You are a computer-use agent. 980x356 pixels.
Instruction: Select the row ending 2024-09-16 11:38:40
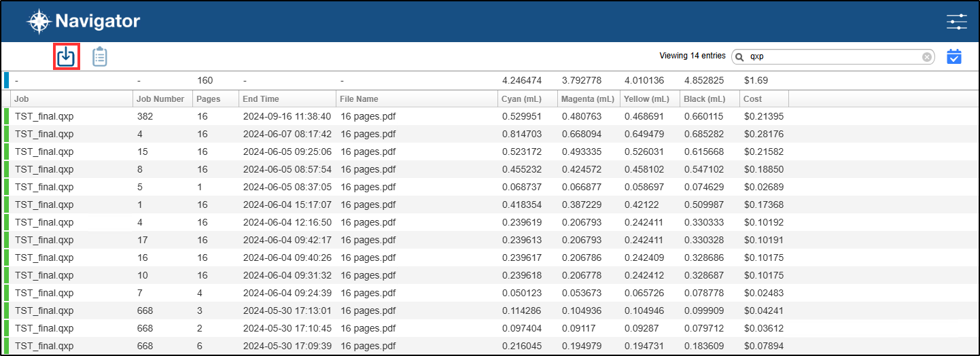(490, 116)
